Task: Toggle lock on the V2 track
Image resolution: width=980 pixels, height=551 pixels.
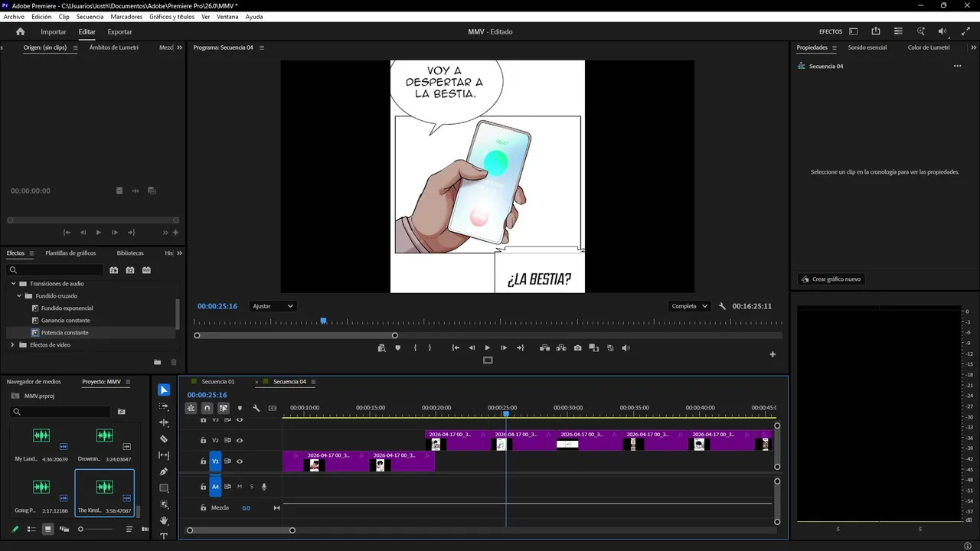Action: (203, 441)
